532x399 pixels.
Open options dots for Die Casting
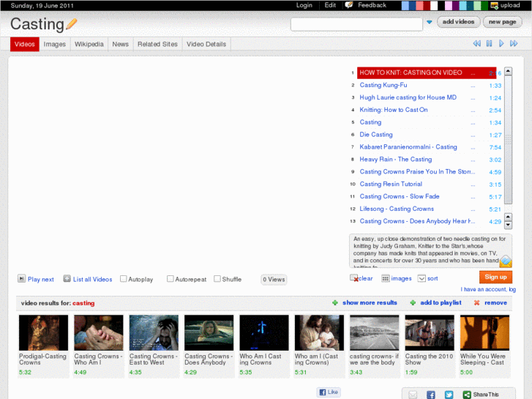tap(473, 135)
